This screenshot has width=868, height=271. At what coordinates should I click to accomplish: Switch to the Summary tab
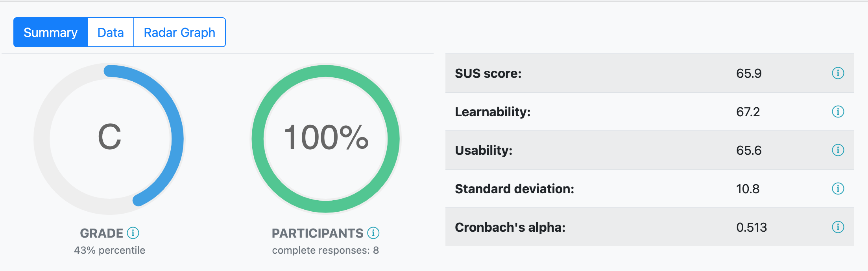click(51, 32)
